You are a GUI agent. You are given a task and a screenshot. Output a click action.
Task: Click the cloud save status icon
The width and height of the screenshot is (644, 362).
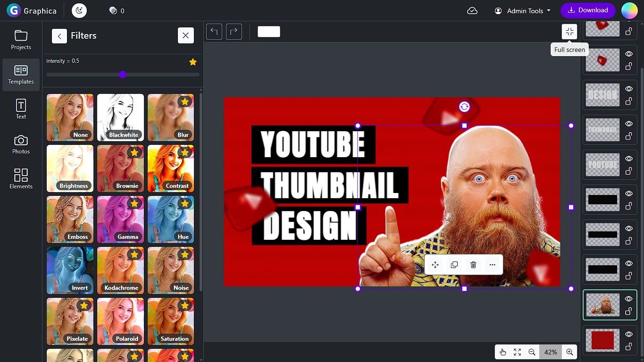(472, 10)
